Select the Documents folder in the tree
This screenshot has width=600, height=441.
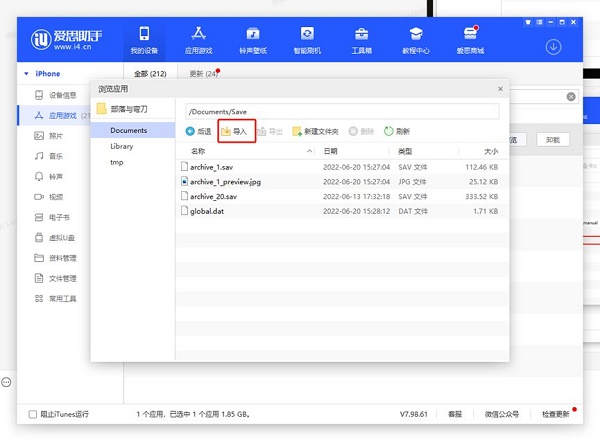pos(133,130)
